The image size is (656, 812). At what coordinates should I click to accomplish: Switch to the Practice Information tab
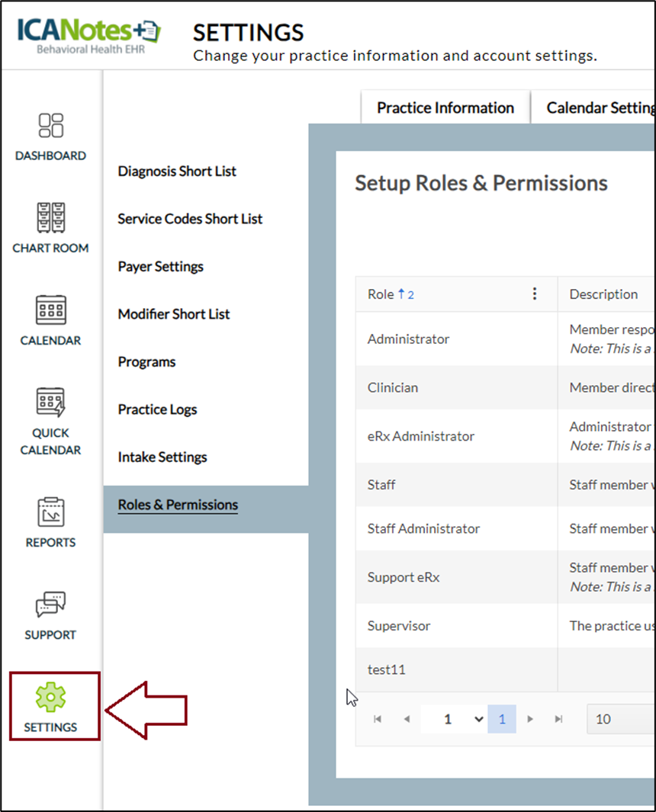[445, 108]
